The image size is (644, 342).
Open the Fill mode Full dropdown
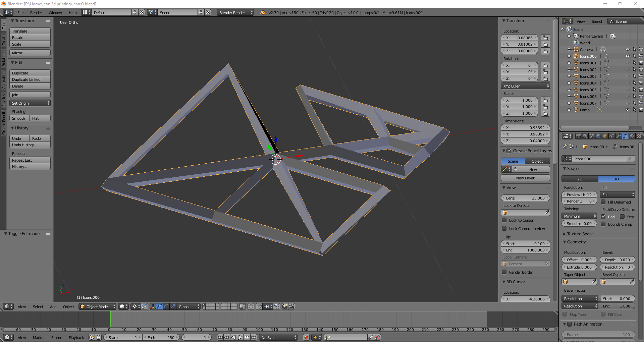618,194
